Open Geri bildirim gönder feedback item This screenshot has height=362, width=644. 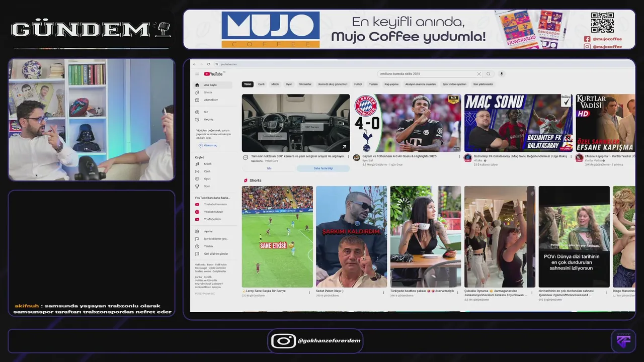(x=213, y=254)
